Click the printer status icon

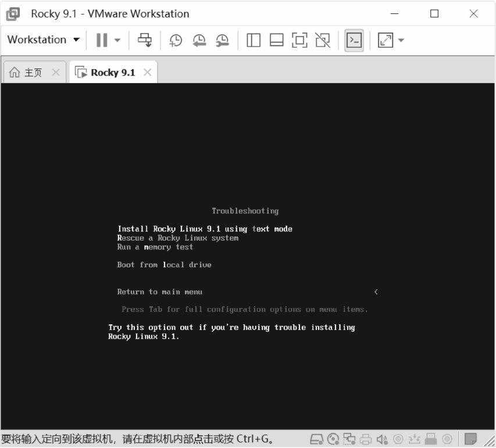tap(366, 439)
